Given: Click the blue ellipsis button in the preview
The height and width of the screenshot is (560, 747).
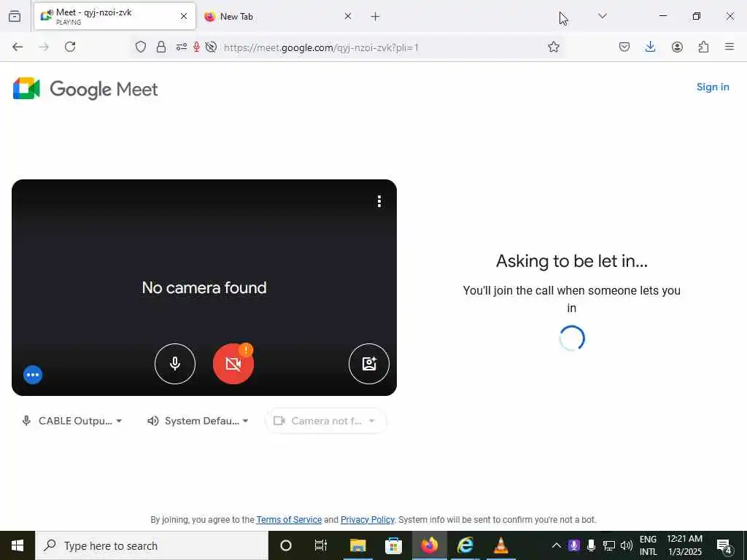Looking at the screenshot, I should 33,375.
